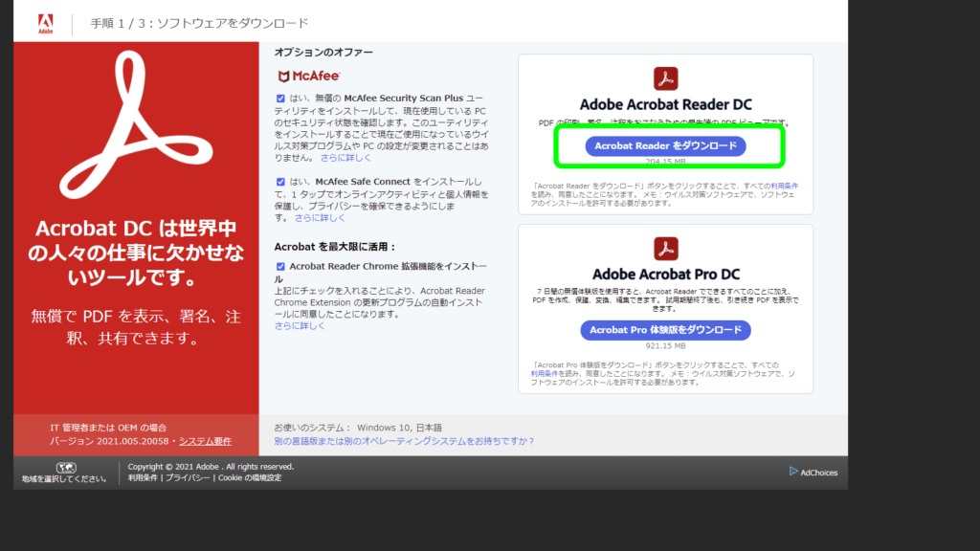Open the footer 利用条件 link
The height and width of the screenshot is (551, 980).
pos(143,478)
